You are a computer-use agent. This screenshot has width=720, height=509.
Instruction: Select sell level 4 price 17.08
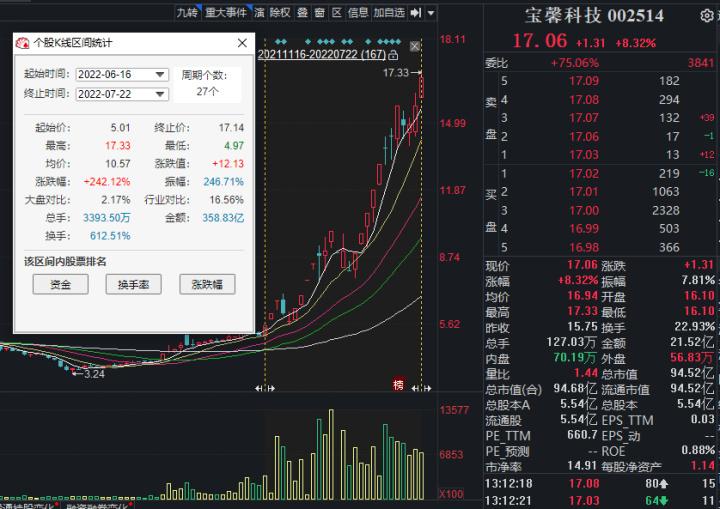click(x=584, y=100)
